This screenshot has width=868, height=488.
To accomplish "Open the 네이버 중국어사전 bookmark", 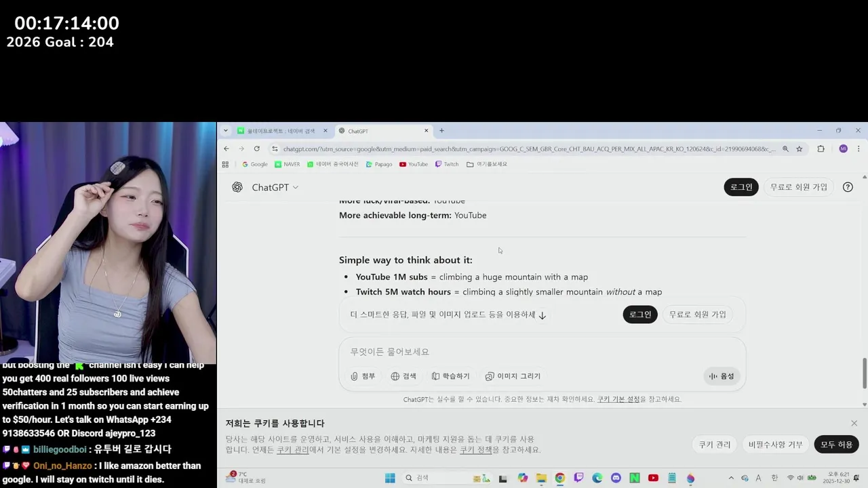I will [x=333, y=164].
